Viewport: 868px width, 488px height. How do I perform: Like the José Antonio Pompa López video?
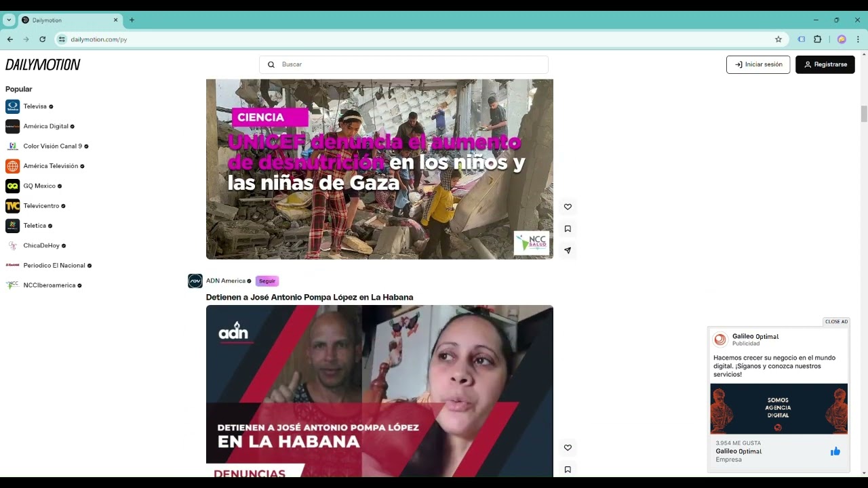[x=568, y=447]
